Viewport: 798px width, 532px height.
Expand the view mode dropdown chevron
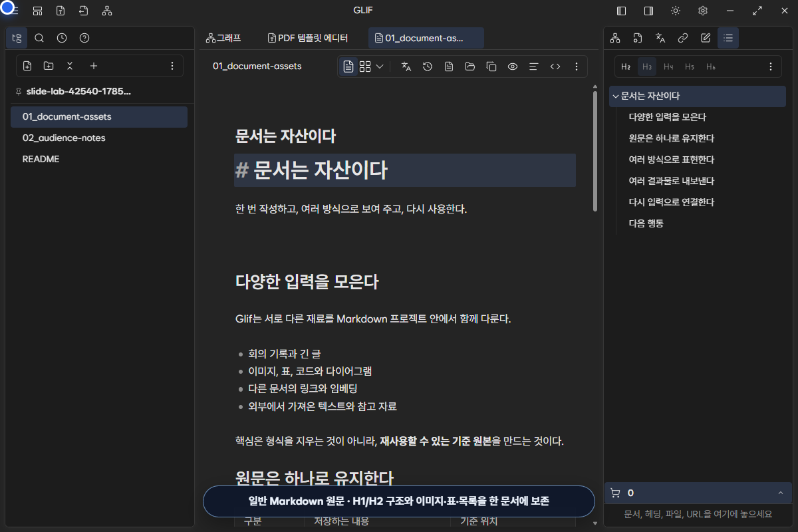[380, 66]
